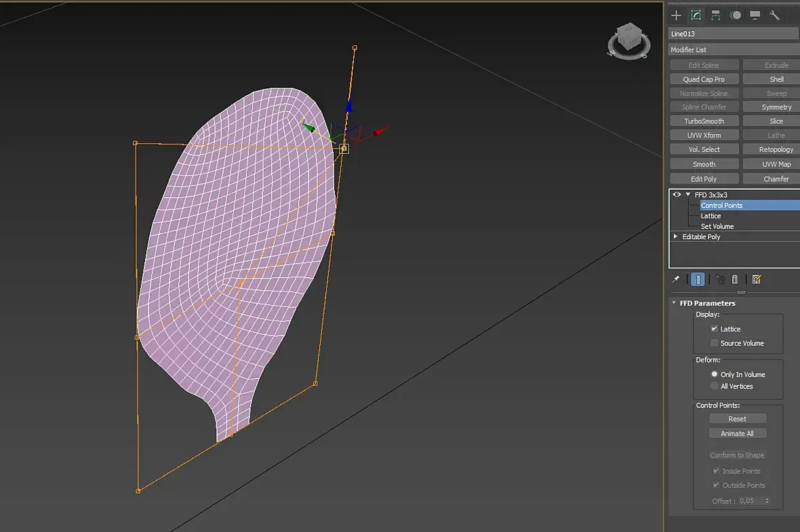Make the modifier unique
Viewport: 800px width, 532px height.
tap(719, 279)
